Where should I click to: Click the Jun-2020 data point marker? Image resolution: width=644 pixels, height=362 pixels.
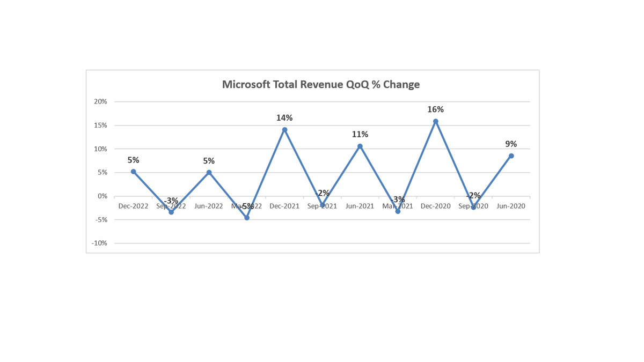[511, 156]
